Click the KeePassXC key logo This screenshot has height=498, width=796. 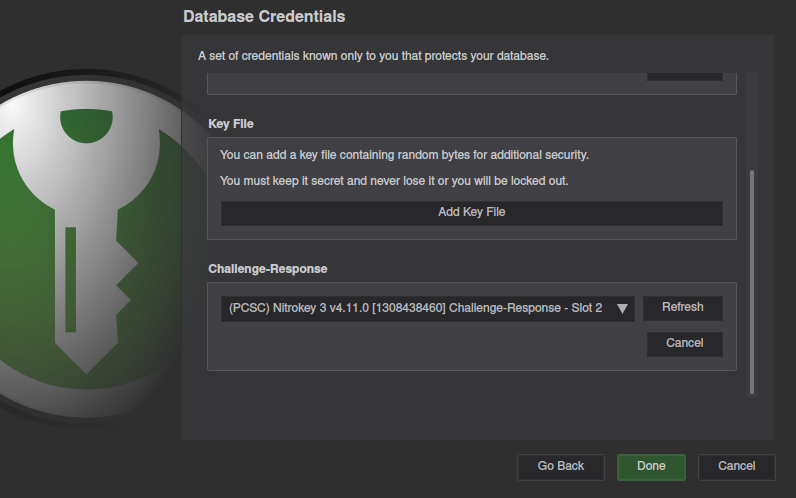click(x=86, y=244)
